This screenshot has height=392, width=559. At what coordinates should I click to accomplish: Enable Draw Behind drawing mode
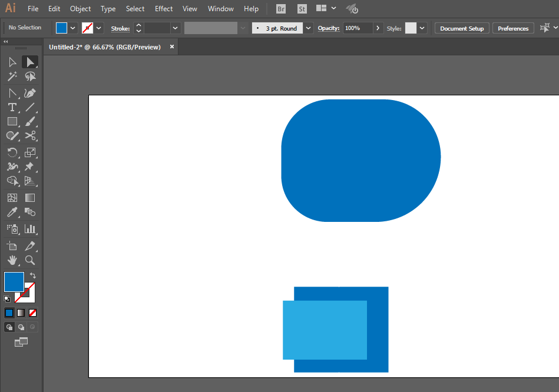click(21, 327)
